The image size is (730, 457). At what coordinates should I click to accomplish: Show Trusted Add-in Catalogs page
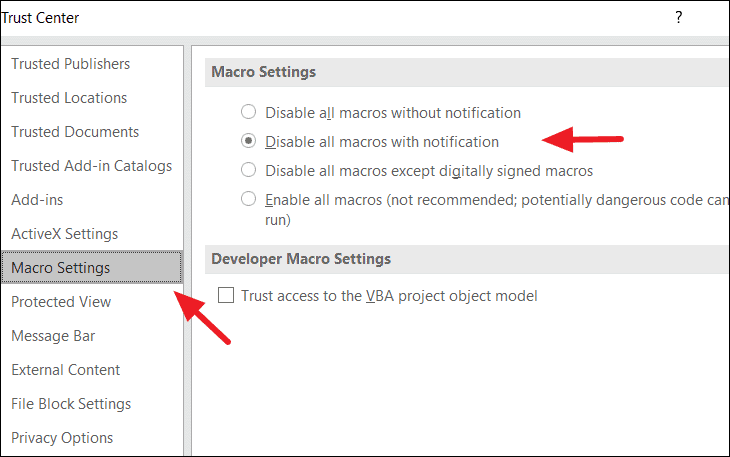point(92,166)
